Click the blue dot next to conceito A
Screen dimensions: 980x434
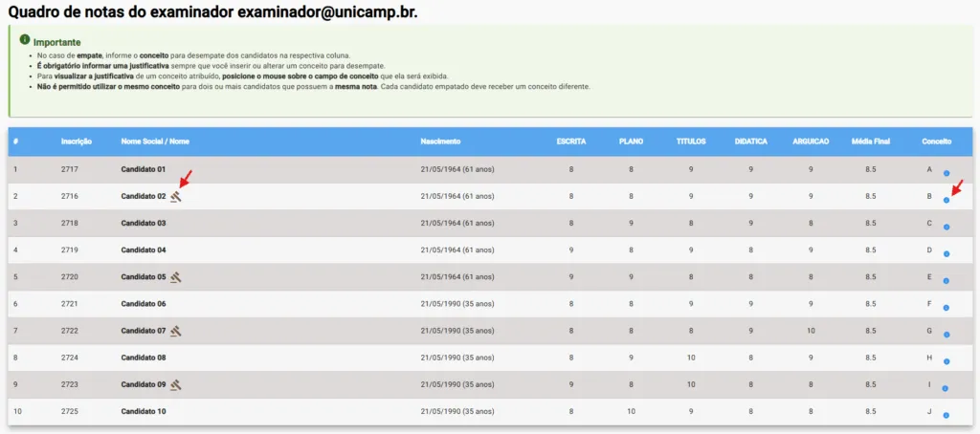pos(947,174)
